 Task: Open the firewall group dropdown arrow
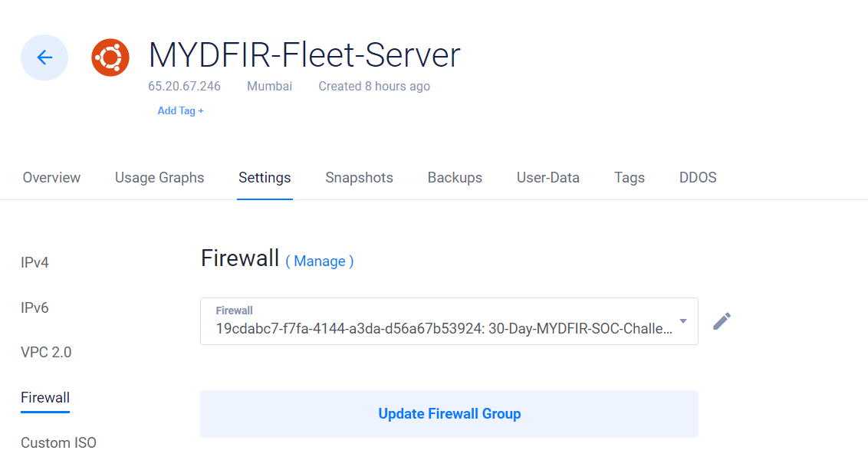pyautogui.click(x=683, y=321)
